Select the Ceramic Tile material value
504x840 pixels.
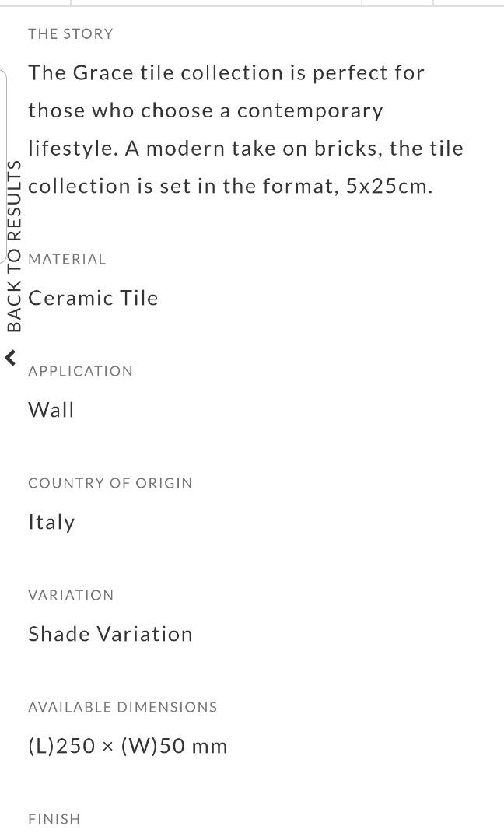[93, 297]
